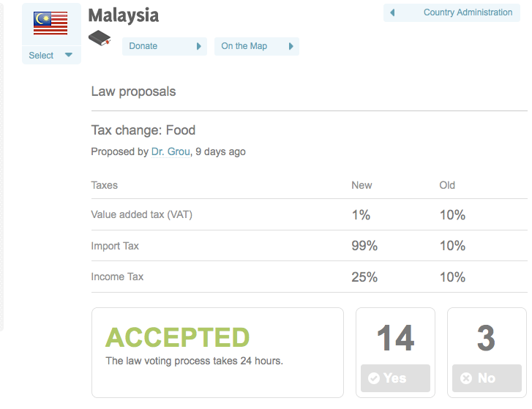Click the No vote count of 3
Screen dimensions: 532x409
tap(486, 339)
